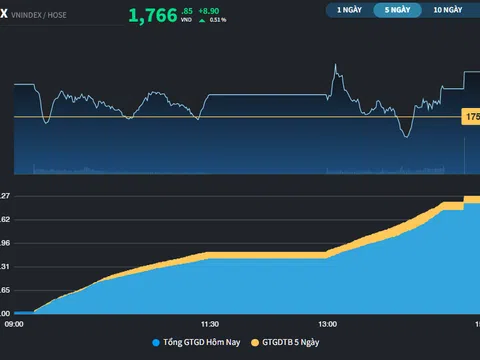
Task: Click the +8.90 change value
Action: click(x=209, y=11)
